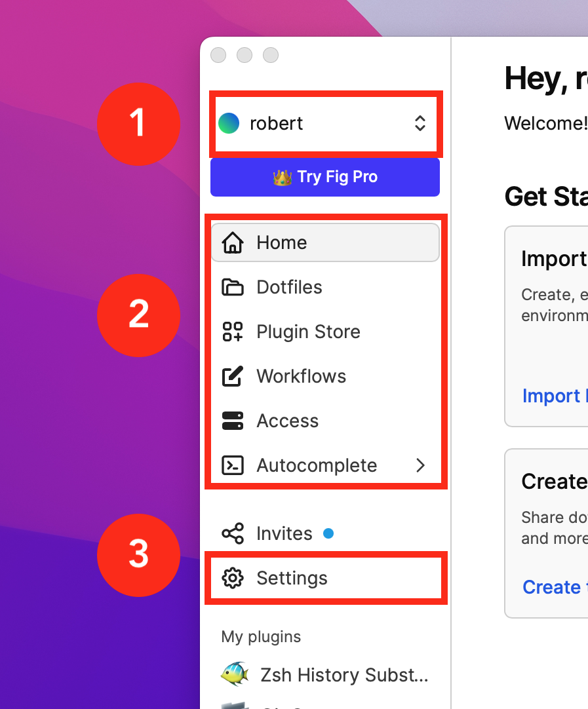Screen dimensions: 588x709
Task: Click the Create link in the second card
Action: (x=555, y=587)
